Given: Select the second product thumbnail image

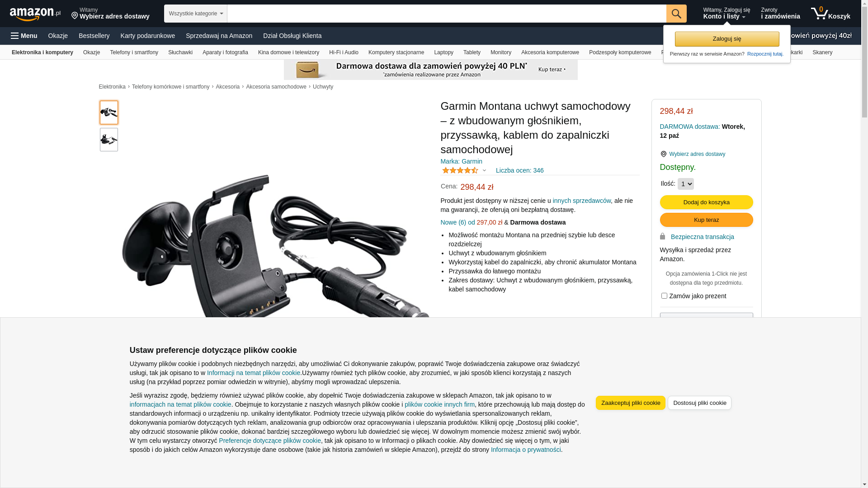Looking at the screenshot, I should click(x=109, y=140).
